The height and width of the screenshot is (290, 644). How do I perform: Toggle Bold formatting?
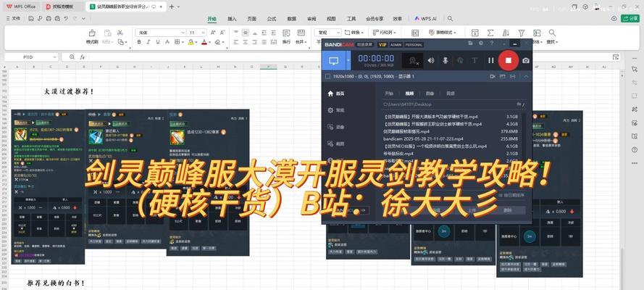139,42
